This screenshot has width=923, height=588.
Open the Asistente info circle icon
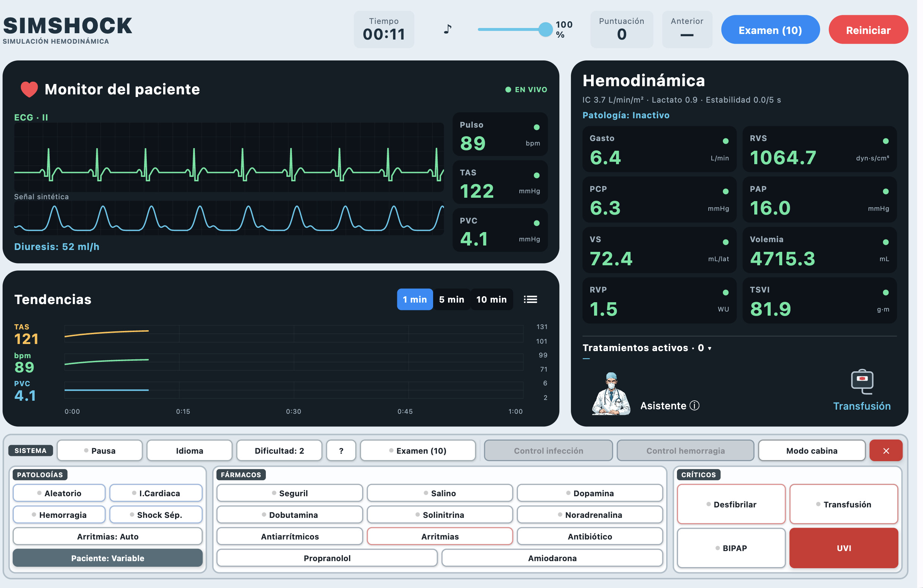[694, 405]
